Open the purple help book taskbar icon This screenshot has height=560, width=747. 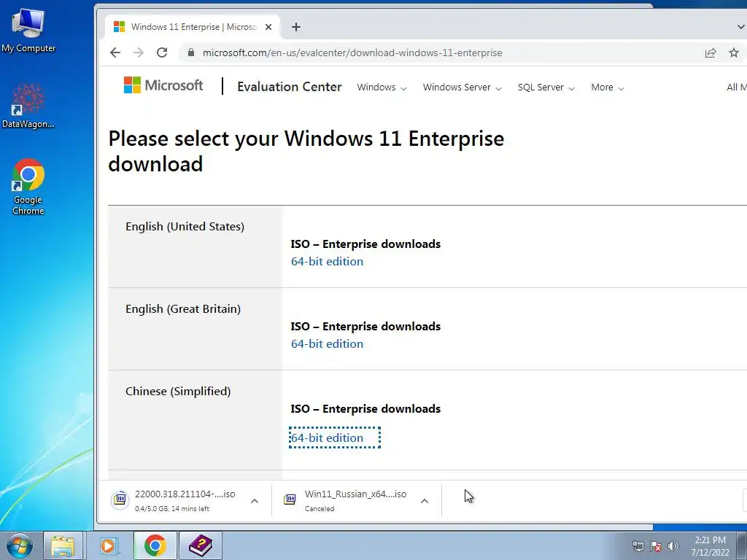pos(201,545)
